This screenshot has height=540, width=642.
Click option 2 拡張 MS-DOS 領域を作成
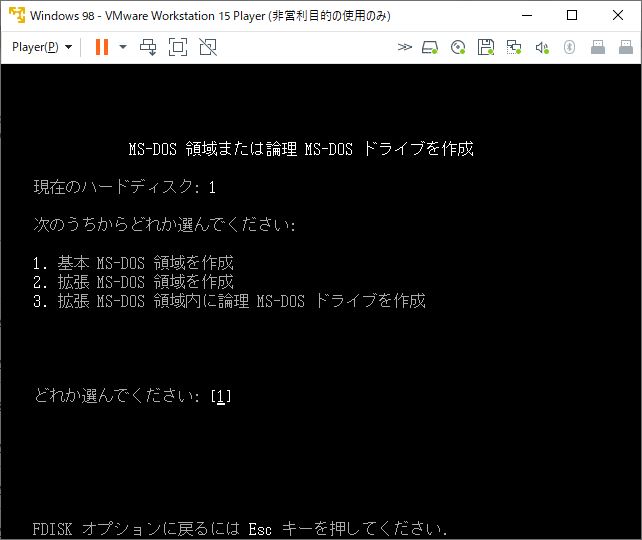click(x=133, y=282)
